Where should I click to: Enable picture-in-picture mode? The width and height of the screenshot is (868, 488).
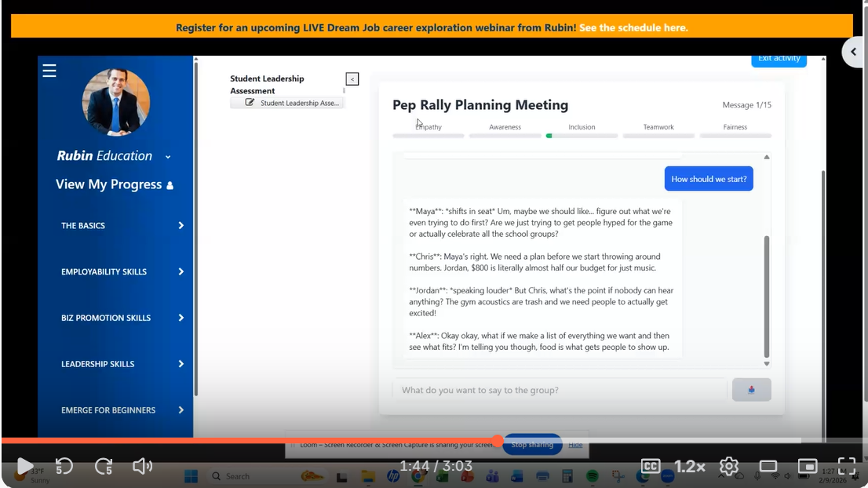(x=808, y=466)
